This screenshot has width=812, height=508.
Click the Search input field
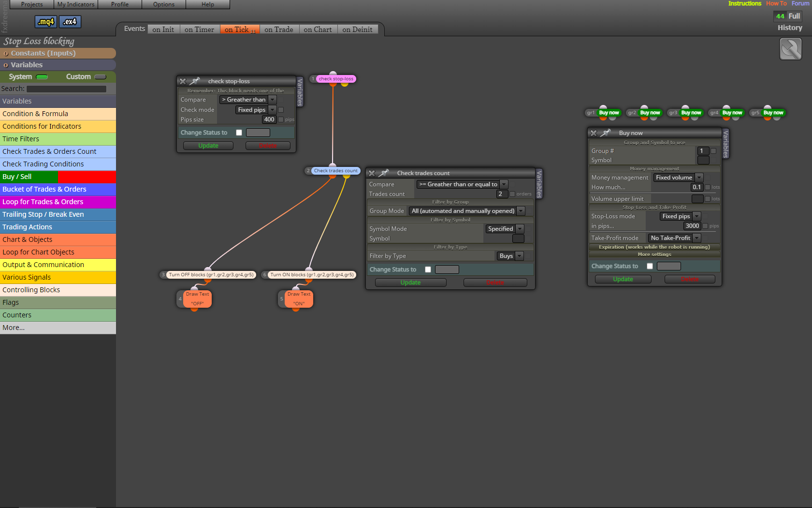pyautogui.click(x=66, y=89)
